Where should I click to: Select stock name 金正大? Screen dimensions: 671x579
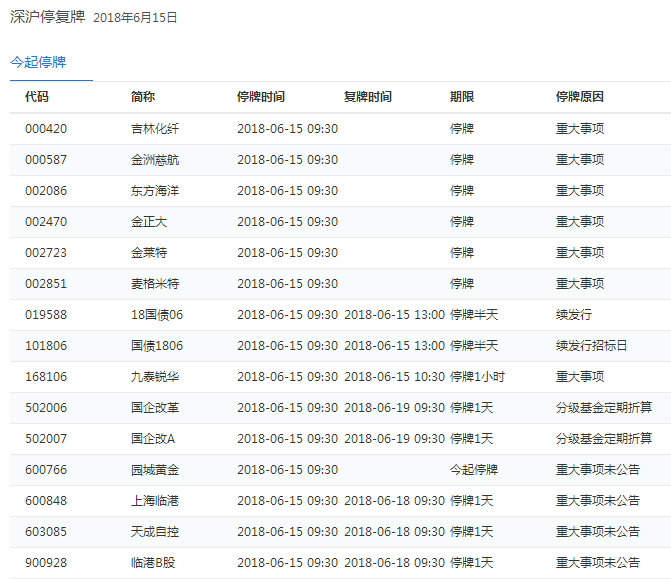pos(149,222)
